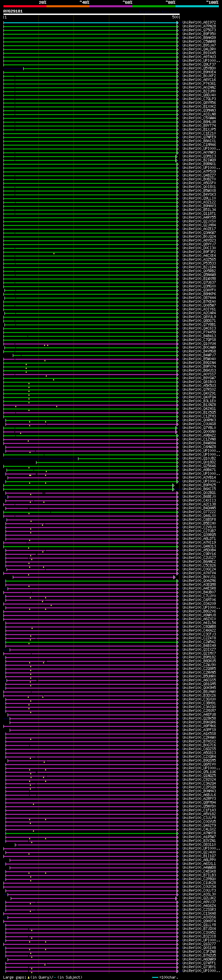The height and width of the screenshot is (980, 222).
Task: Select label UniRef100_B9IK45
Action: pyautogui.click(x=199, y=53)
